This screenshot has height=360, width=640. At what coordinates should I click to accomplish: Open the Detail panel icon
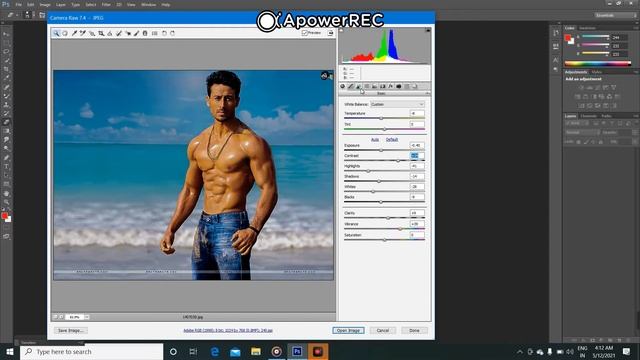point(358,87)
